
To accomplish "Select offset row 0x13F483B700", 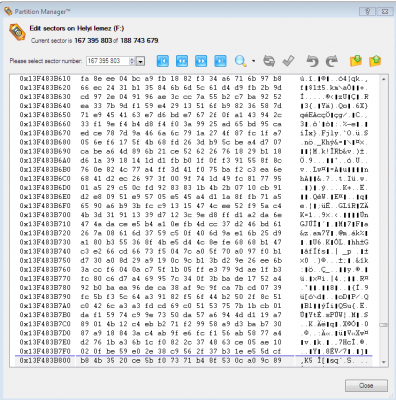I will pos(45,215).
